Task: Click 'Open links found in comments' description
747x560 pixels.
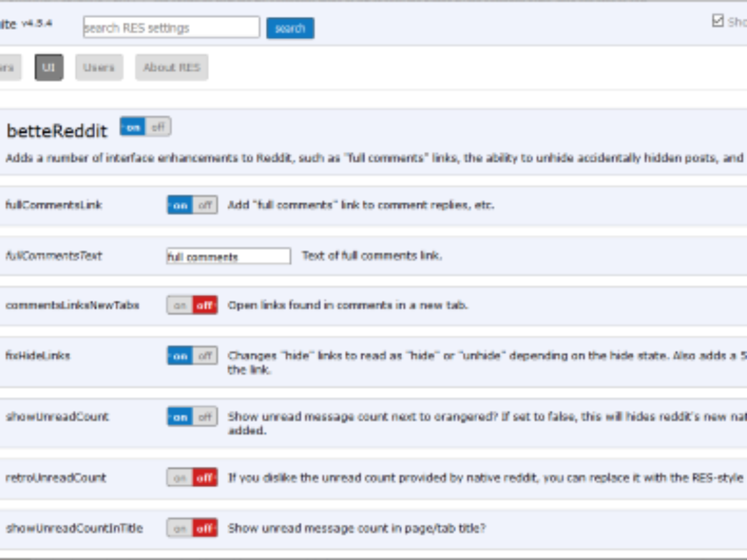Action: pyautogui.click(x=348, y=305)
